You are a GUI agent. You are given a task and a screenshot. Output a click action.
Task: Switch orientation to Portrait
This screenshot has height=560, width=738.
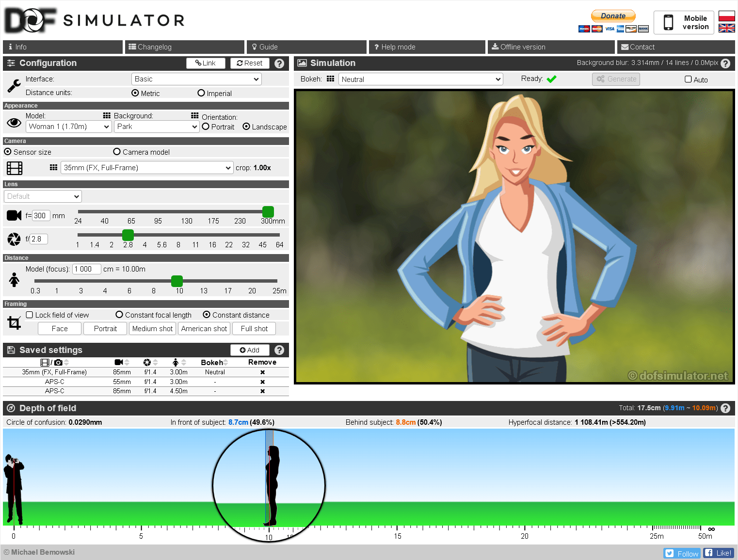(x=206, y=127)
